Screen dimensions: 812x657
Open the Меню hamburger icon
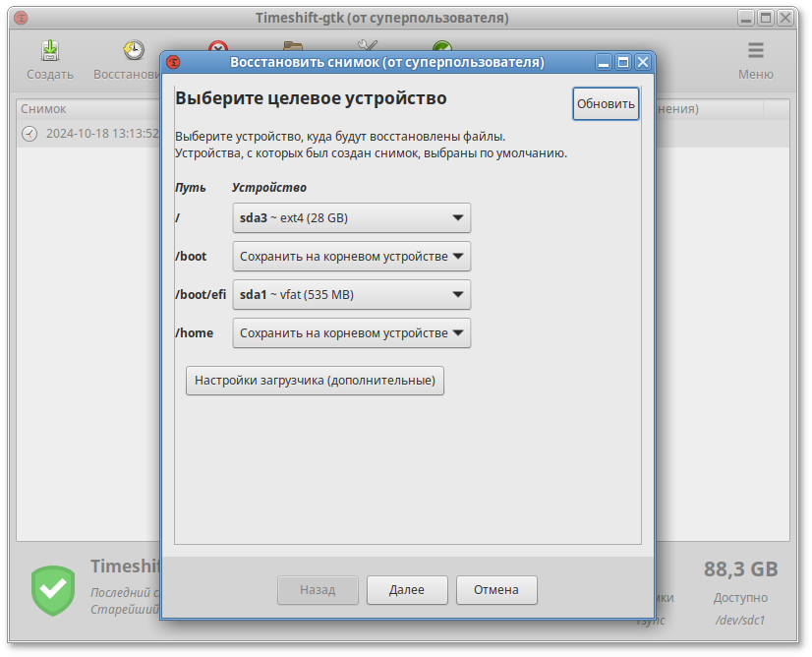click(755, 51)
